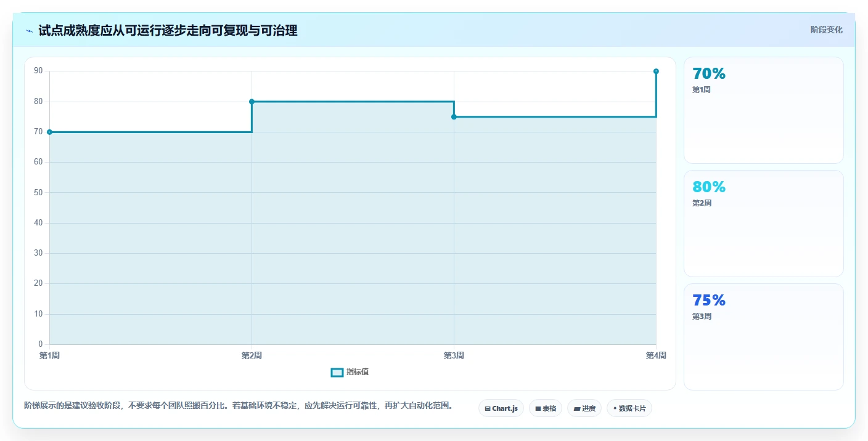Click the 第2周 data point at 80
Viewport: 868px width, 441px height.
(252, 102)
